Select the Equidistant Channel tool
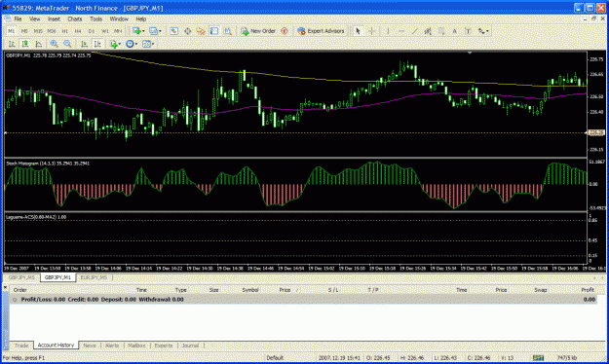Viewport: 609px width, 364px height. (428, 31)
